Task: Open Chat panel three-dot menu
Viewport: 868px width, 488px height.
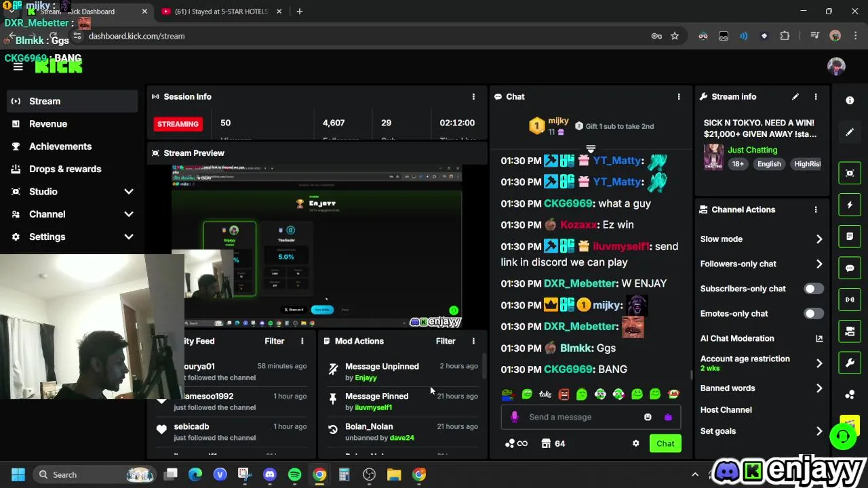Action: click(x=679, y=97)
